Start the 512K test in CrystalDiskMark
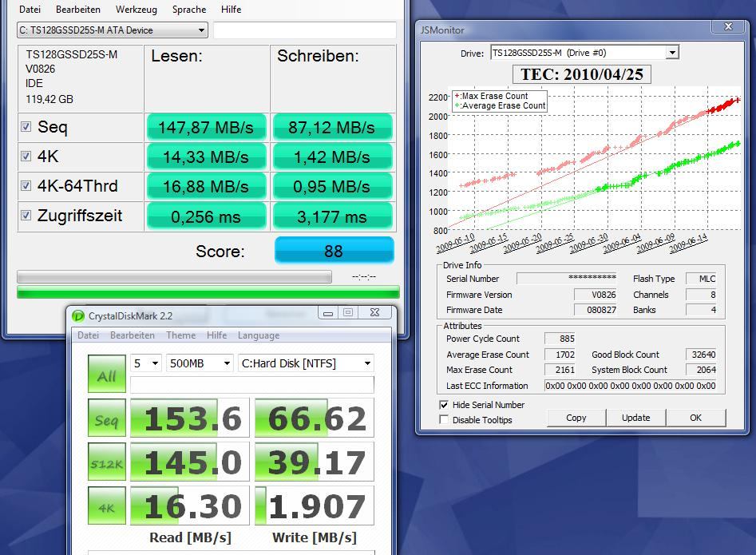This screenshot has width=756, height=555. coord(106,462)
